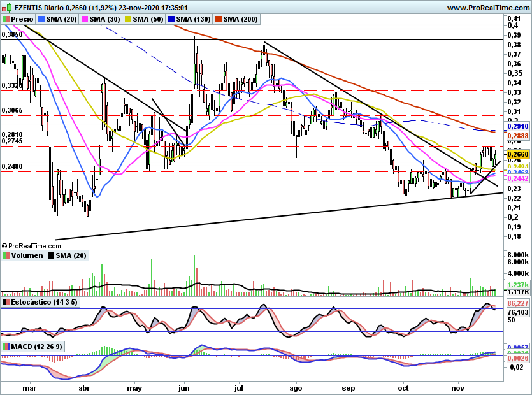Click the dark blue SMA (130) swatch
Image resolution: width=532 pixels, height=395 pixels.
click(171, 19)
